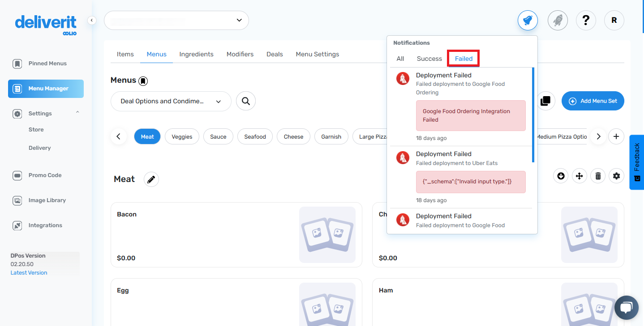Image resolution: width=644 pixels, height=326 pixels.
Task: Click the Integrations sidebar icon
Action: 17,225
